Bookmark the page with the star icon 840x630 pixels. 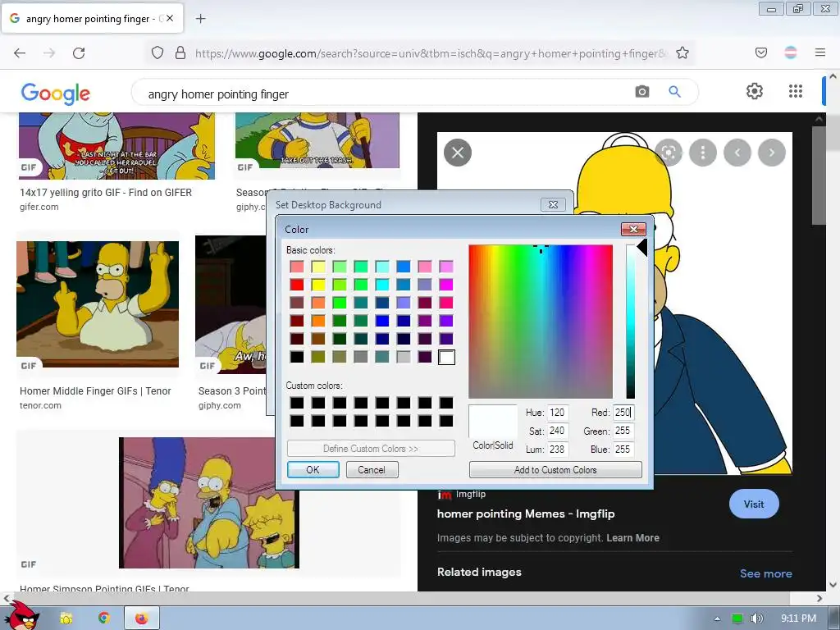tap(682, 53)
